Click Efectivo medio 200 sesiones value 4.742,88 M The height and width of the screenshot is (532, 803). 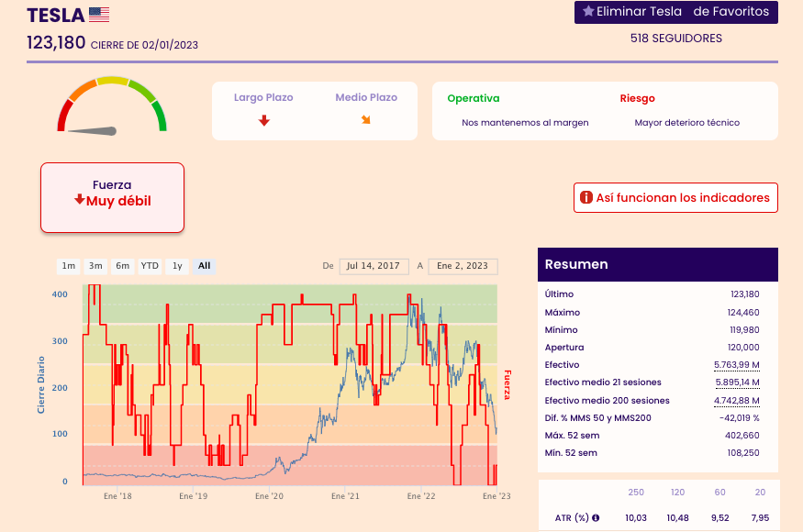pyautogui.click(x=736, y=401)
